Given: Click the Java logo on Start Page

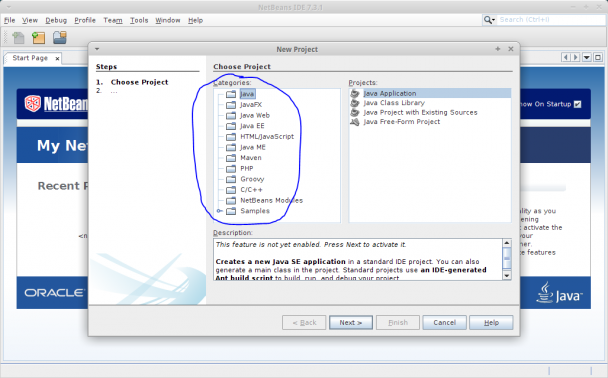Looking at the screenshot, I should click(x=559, y=293).
